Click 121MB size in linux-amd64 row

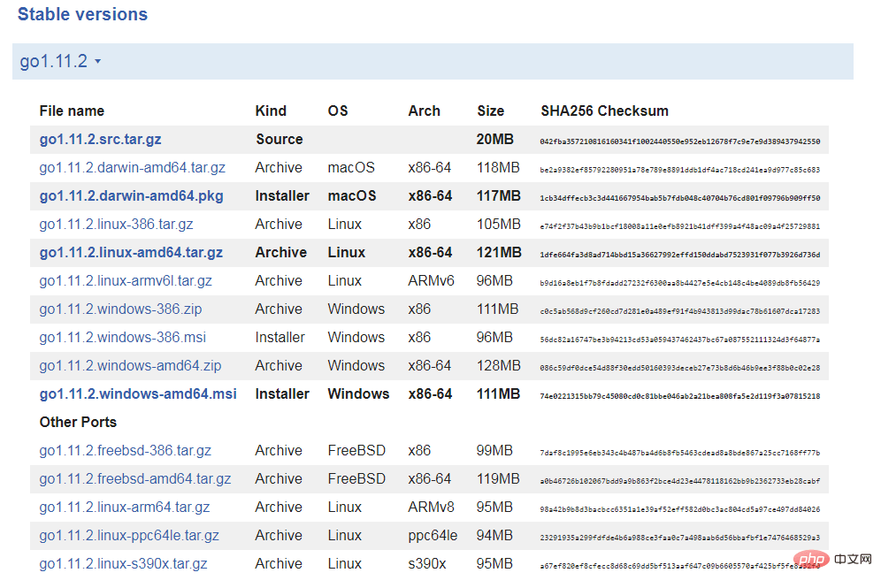pyautogui.click(x=499, y=253)
